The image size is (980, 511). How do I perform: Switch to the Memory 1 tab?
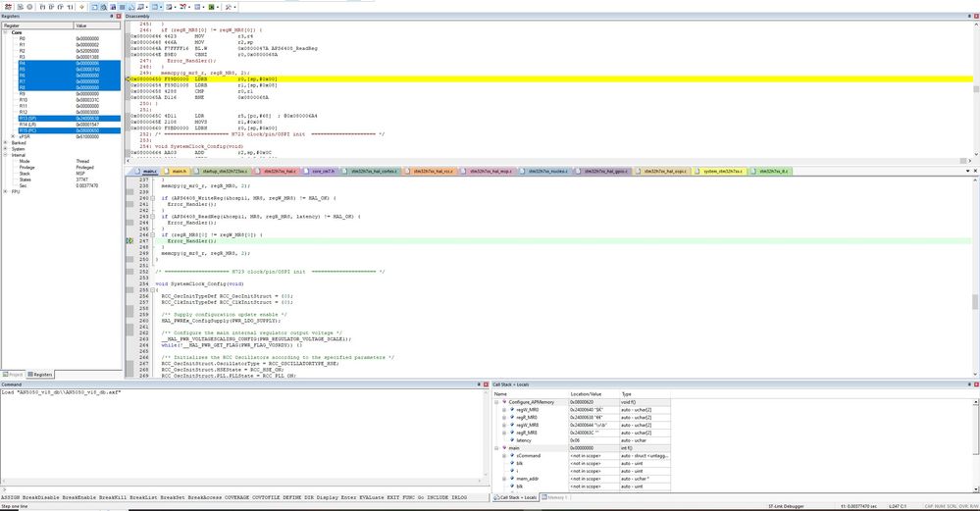(554, 498)
